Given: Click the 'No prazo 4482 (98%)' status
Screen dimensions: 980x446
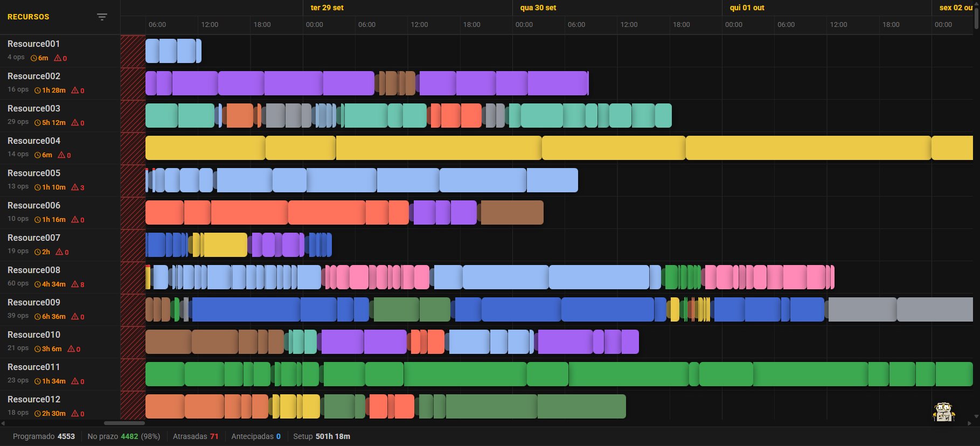Looking at the screenshot, I should coord(124,436).
